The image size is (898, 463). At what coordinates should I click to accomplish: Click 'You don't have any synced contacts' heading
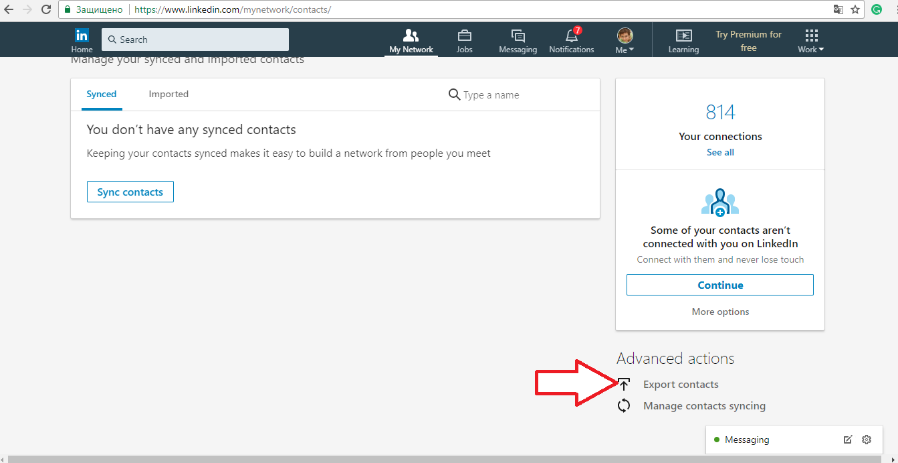[x=191, y=130]
